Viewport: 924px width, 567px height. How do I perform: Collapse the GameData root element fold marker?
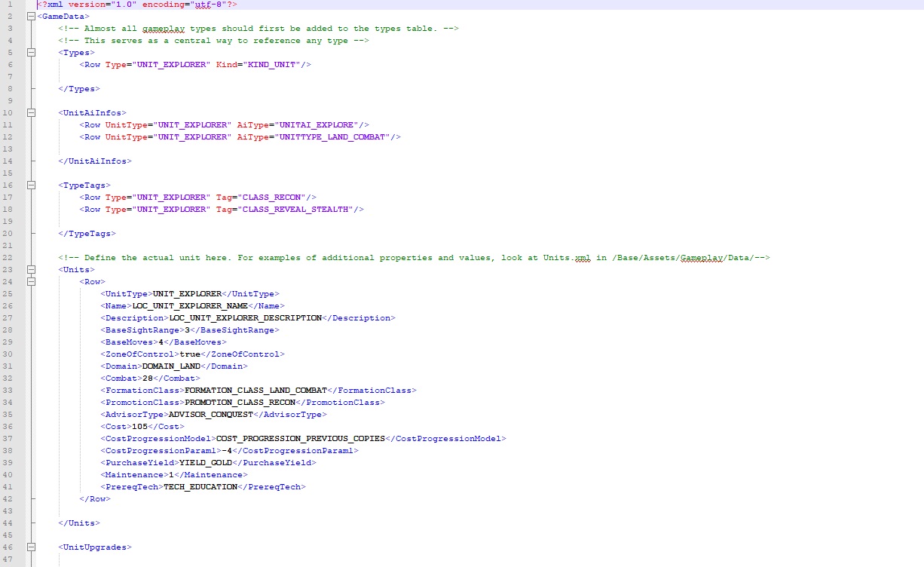pyautogui.click(x=31, y=17)
